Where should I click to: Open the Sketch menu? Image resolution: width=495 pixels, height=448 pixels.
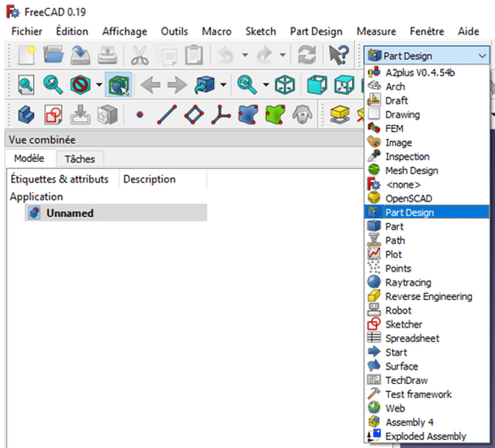click(261, 31)
